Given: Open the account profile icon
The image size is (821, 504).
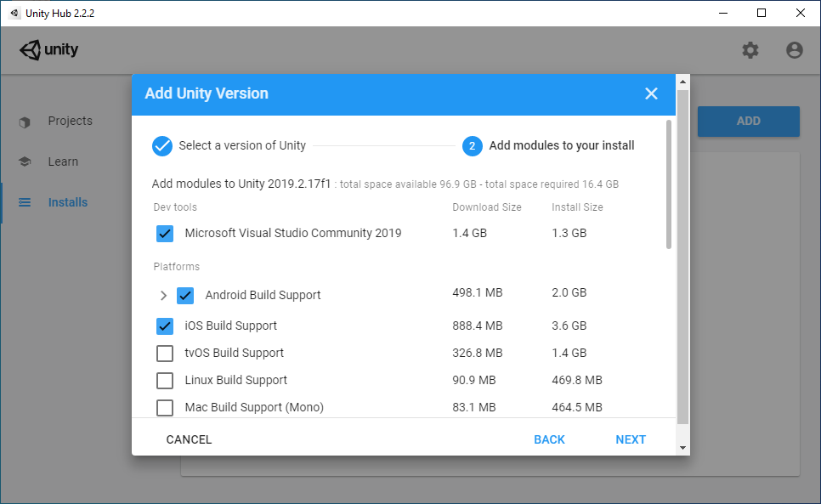Looking at the screenshot, I should [795, 50].
